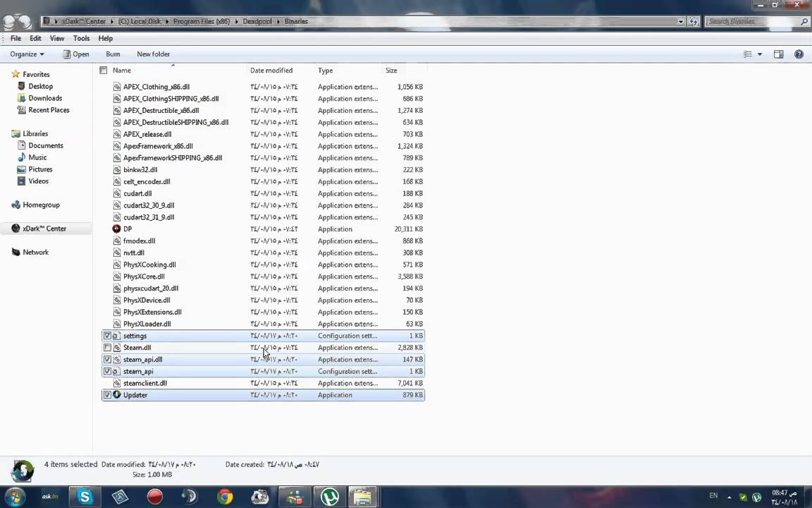Expand arrow after Local Disk breadcrumb
812x508 pixels.
click(167, 21)
